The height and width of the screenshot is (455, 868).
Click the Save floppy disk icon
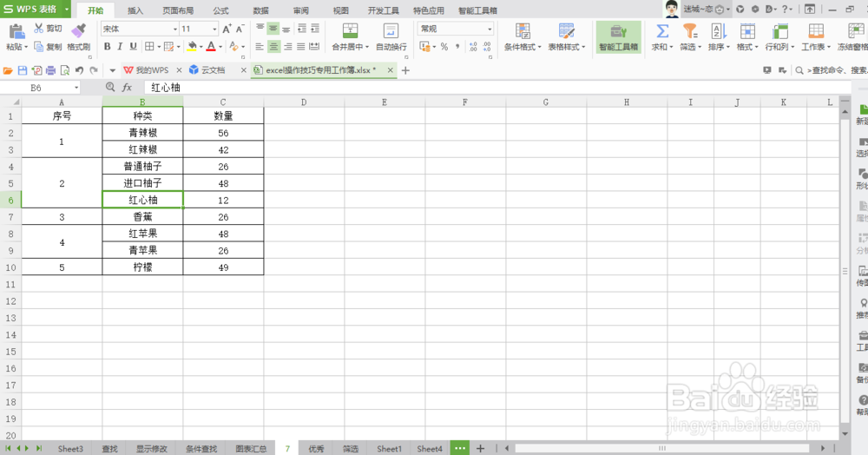pos(23,70)
